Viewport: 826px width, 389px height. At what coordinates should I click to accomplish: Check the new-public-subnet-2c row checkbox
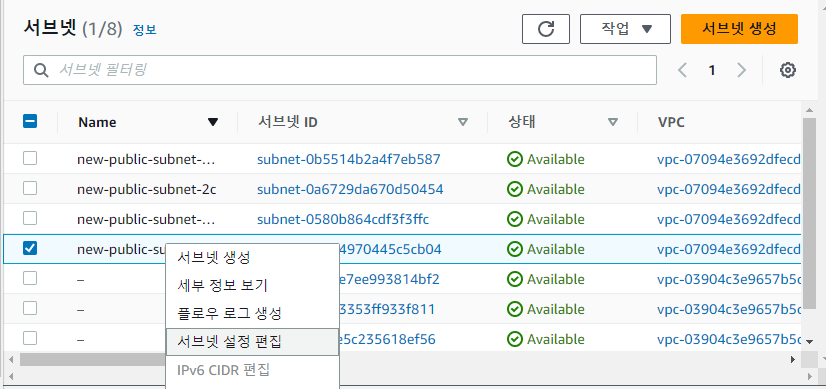tap(30, 188)
